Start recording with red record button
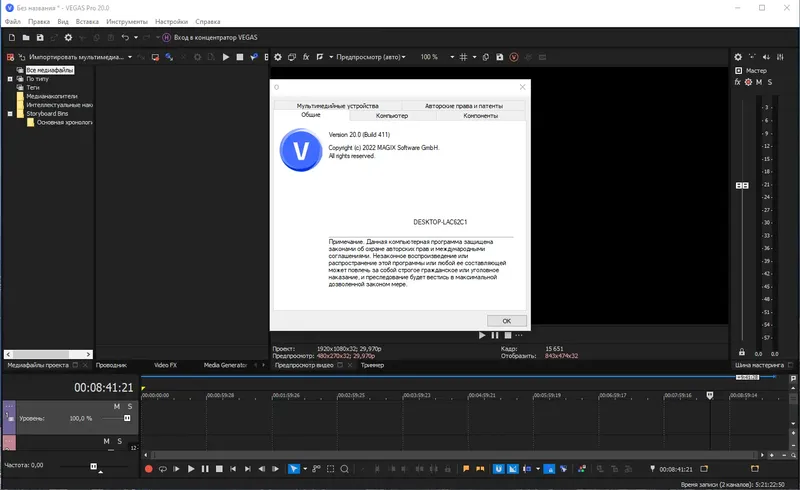The width and height of the screenshot is (800, 490). tap(148, 469)
